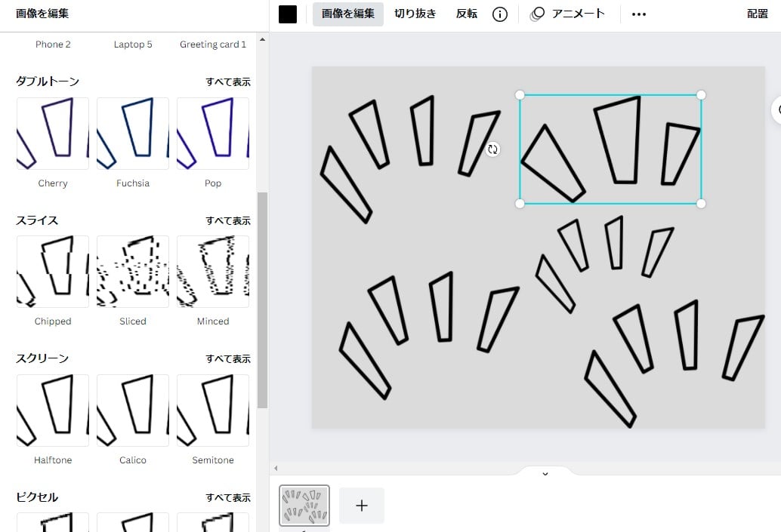Viewport: 781px width, 532px height.
Task: Apply the Fuchsia duotone effect
Action: tap(132, 134)
